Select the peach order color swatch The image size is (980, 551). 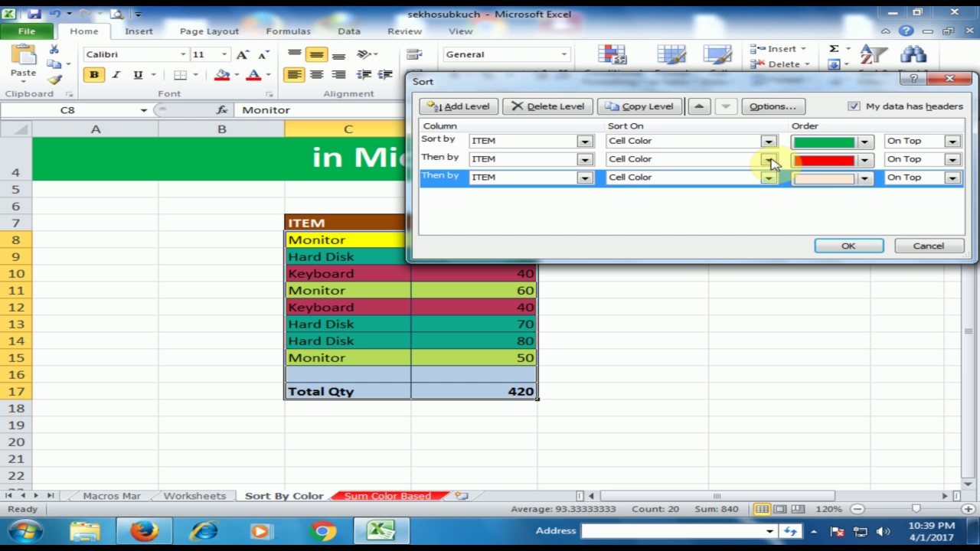click(x=824, y=178)
